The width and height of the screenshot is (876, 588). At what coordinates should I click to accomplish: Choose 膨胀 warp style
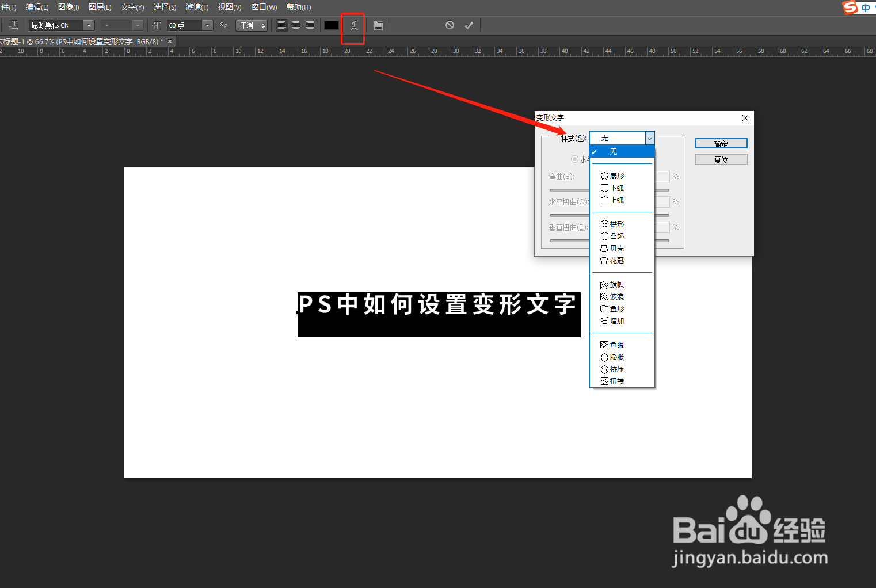coord(622,357)
